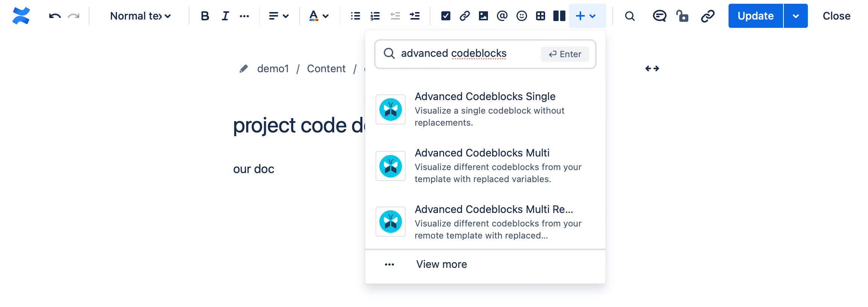Viewport: 868px width, 307px height.
Task: Select Advanced Codeblocks Multi Remote macro
Action: click(485, 222)
